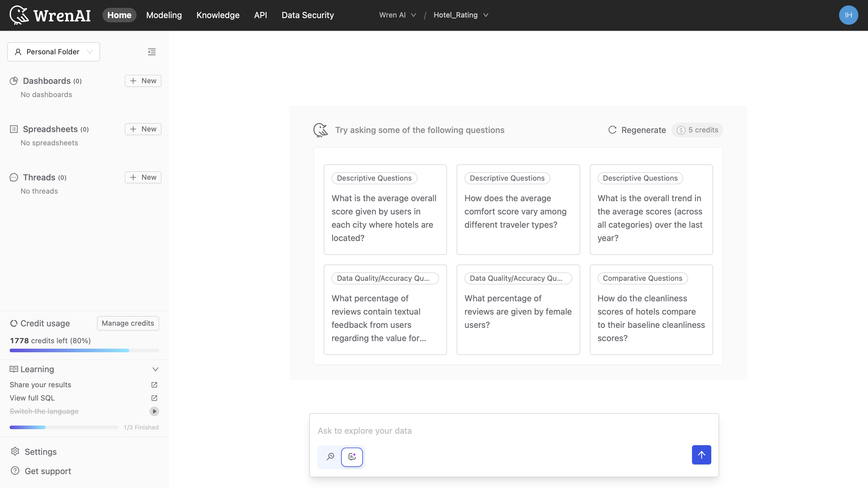Create a new dashboard with New button
The image size is (868, 488).
[x=143, y=81]
